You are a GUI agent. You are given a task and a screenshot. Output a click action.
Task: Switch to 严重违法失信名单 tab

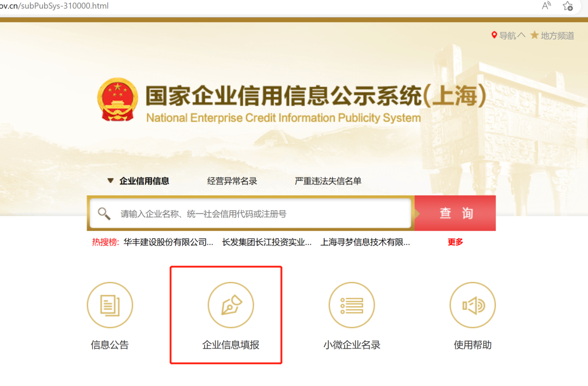coord(328,181)
